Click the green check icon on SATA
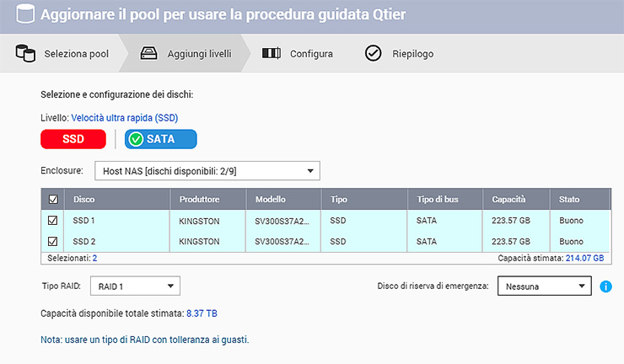 coord(137,139)
